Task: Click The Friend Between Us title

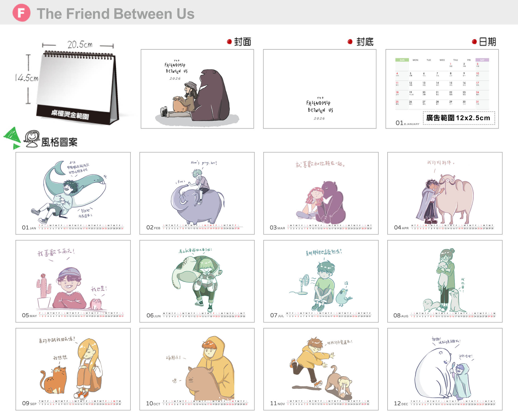Action: [115, 13]
